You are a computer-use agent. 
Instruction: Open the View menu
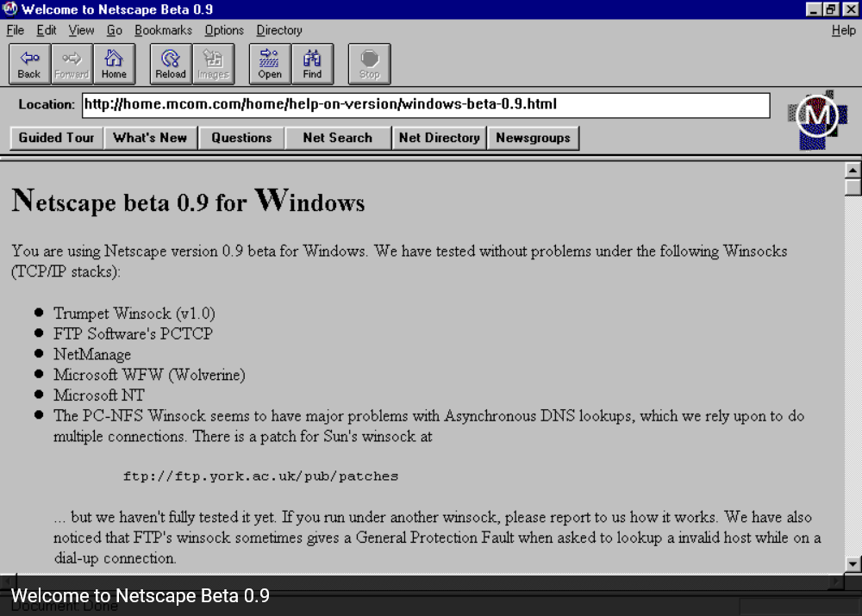tap(81, 30)
